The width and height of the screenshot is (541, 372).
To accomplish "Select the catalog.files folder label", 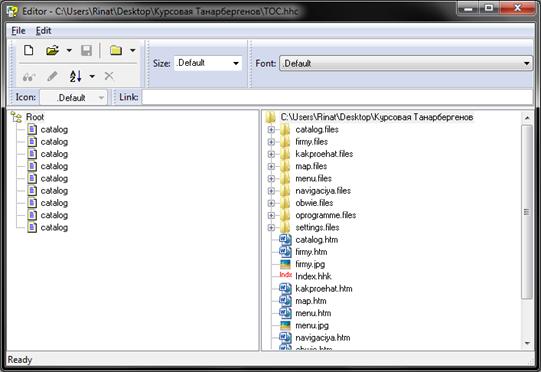I will pyautogui.click(x=317, y=130).
